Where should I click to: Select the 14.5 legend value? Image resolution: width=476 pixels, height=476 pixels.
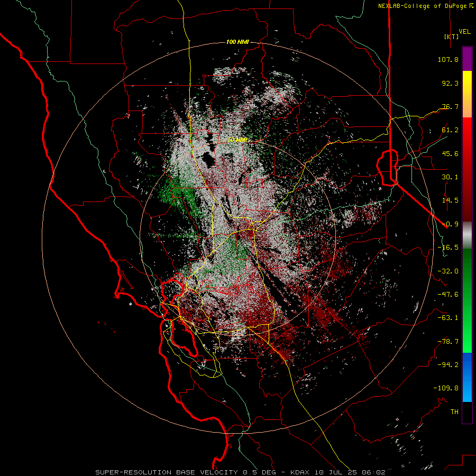450,200
